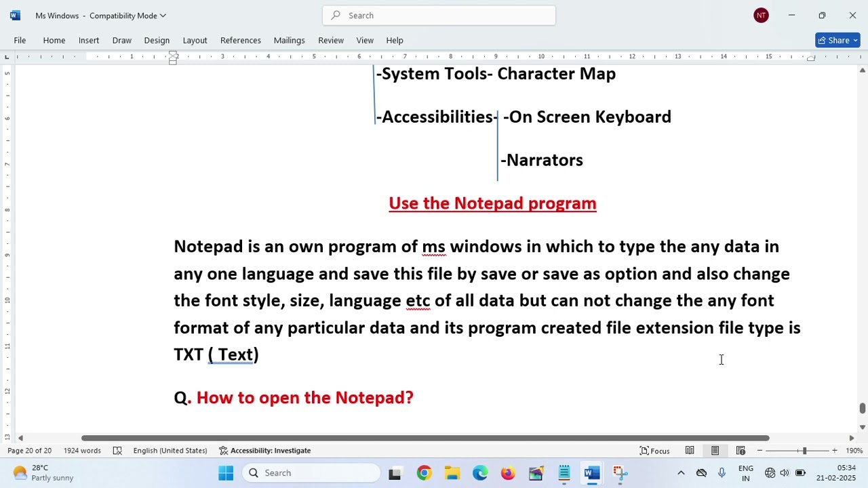The width and height of the screenshot is (868, 488).
Task: Open the Help tab
Action: 395,40
